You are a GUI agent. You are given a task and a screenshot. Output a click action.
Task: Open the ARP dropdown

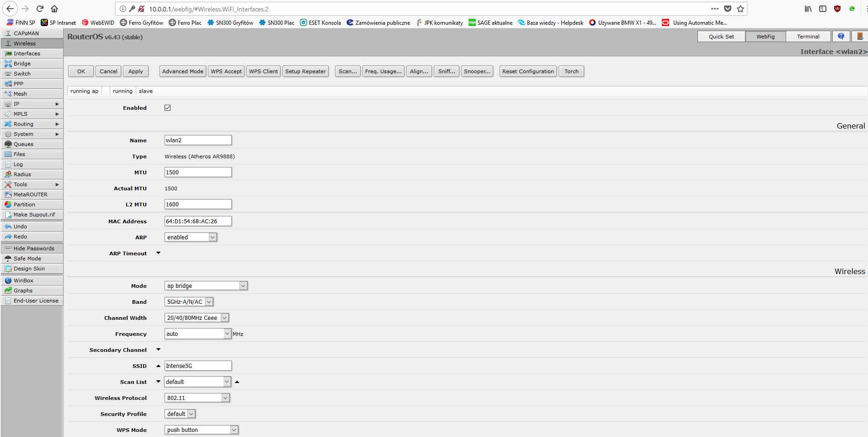[191, 237]
